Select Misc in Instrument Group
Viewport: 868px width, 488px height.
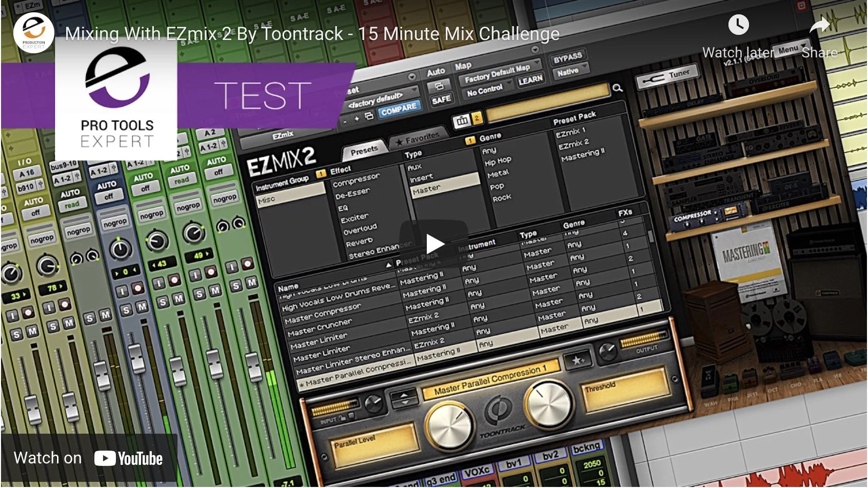pyautogui.click(x=291, y=195)
